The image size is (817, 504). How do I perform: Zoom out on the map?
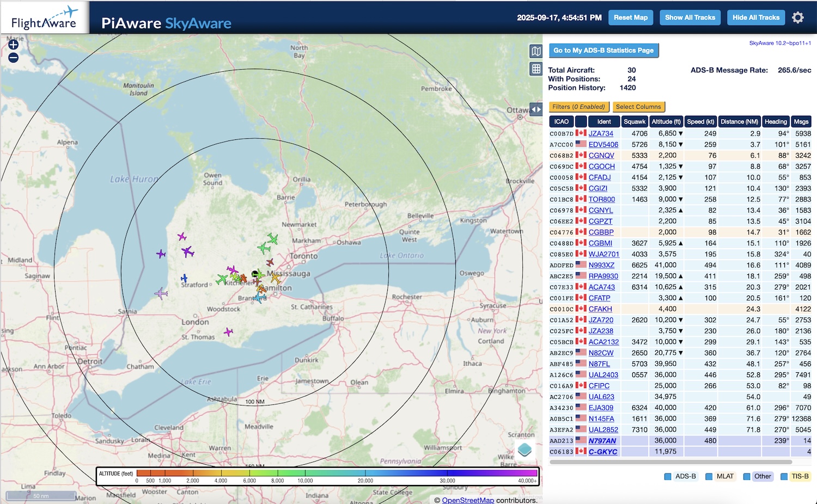click(x=14, y=58)
